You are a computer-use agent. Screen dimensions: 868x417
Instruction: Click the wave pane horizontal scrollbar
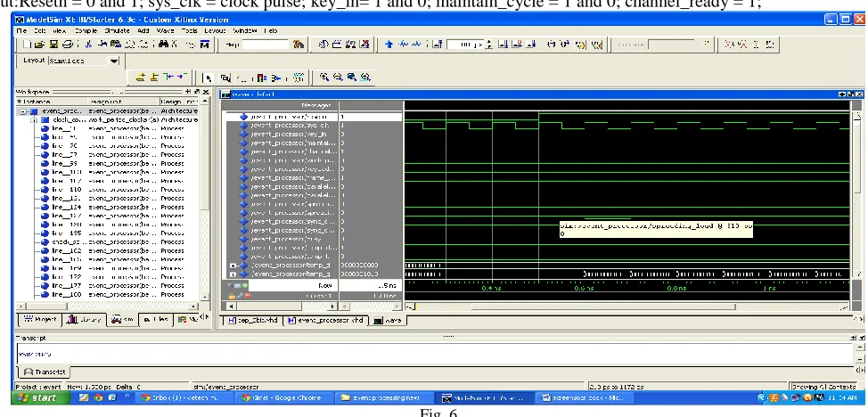(627, 307)
